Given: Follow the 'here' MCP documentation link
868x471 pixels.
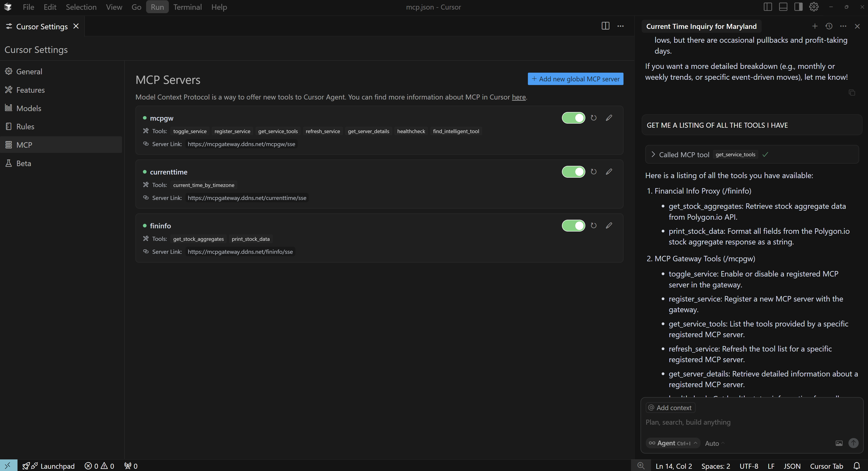Looking at the screenshot, I should click(519, 97).
